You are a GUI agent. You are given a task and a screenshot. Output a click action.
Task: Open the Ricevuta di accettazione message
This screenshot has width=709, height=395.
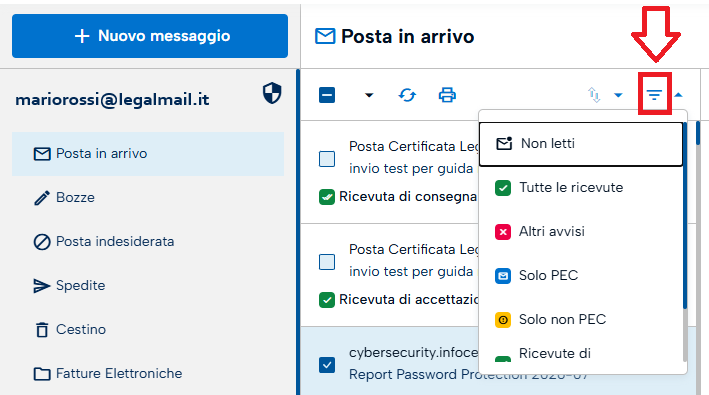[390, 275]
